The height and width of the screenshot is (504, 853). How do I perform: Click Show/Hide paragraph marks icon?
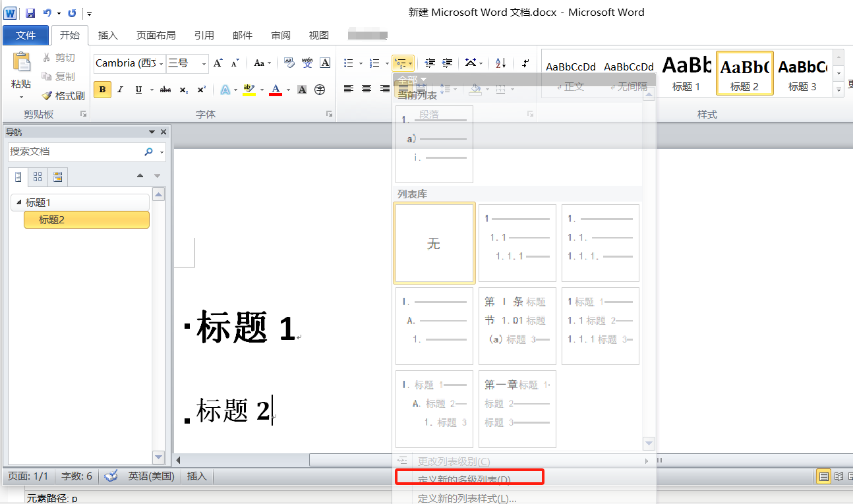[525, 63]
